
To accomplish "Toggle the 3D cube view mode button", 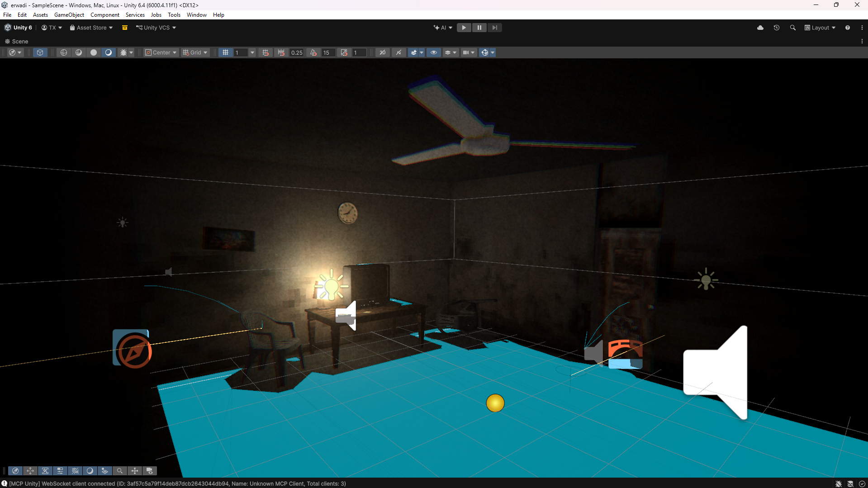I will coord(40,52).
